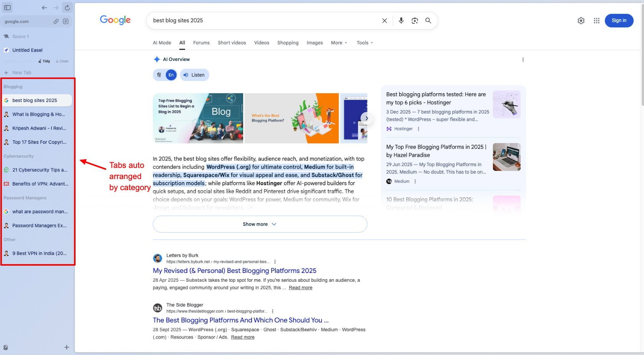Start voice search with microphone icon
Screen dimensions: 644x355
click(401, 21)
